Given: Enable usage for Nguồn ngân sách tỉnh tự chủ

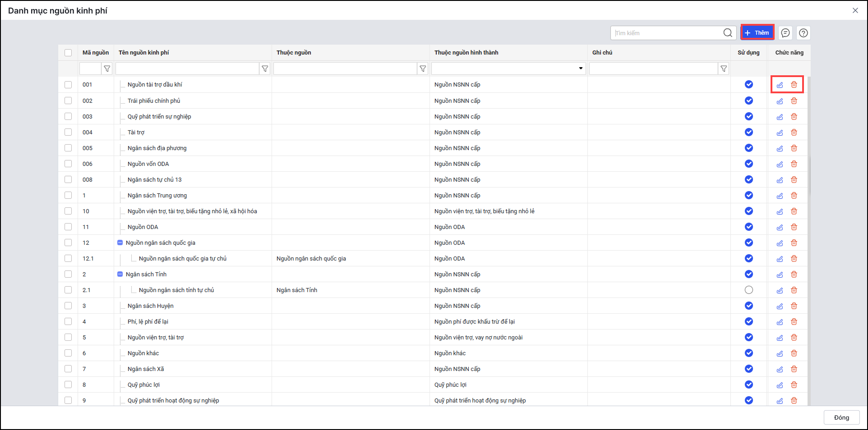Looking at the screenshot, I should click(x=749, y=290).
